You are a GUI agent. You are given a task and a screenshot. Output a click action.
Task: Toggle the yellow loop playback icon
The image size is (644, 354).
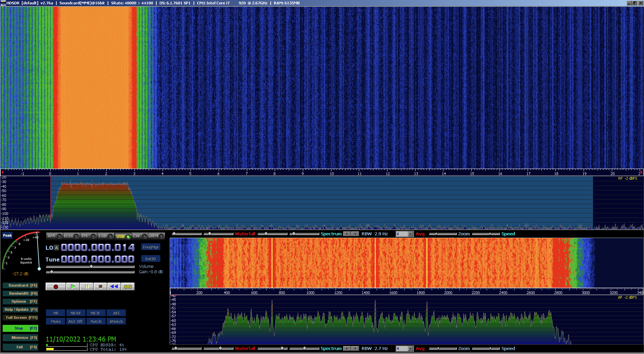coord(128,287)
